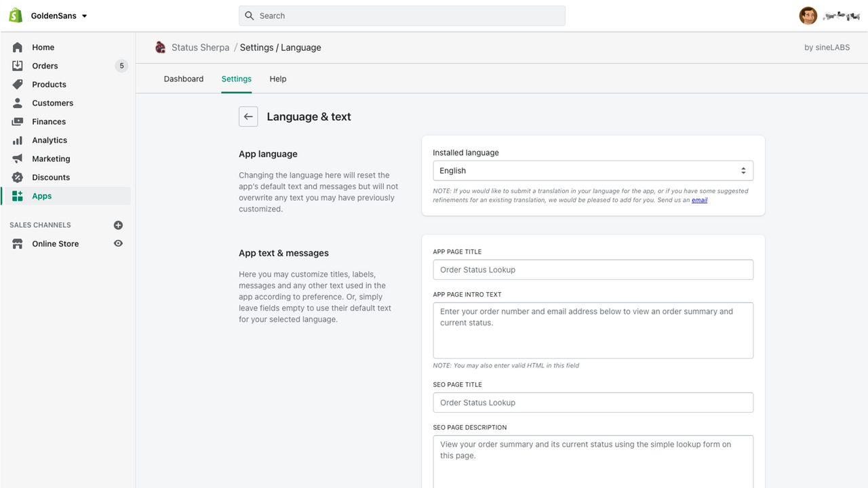868x488 pixels.
Task: Click the Customers person icon
Action: (x=18, y=103)
